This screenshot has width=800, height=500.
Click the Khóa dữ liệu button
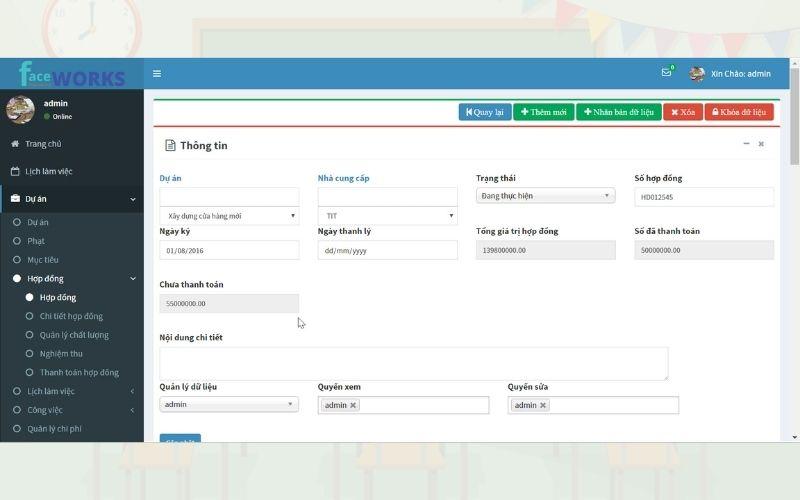coord(739,112)
